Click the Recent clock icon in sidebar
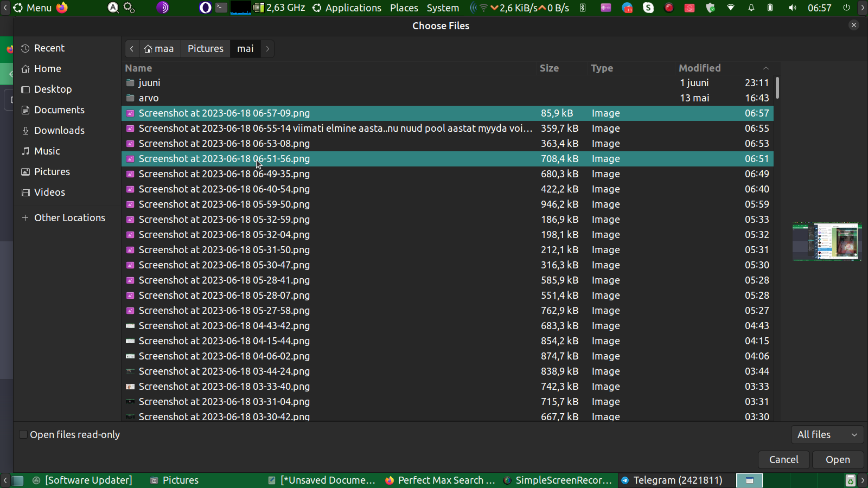868x488 pixels. (x=25, y=48)
